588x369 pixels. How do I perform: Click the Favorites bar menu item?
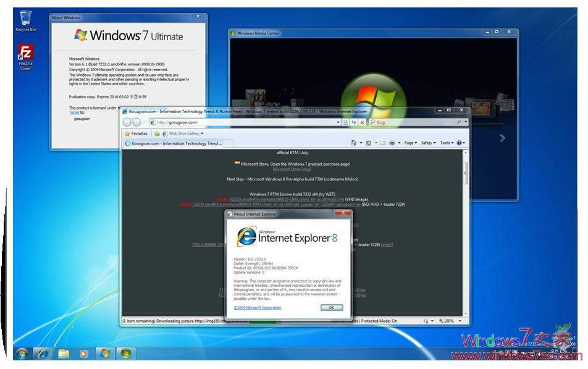[x=138, y=133]
